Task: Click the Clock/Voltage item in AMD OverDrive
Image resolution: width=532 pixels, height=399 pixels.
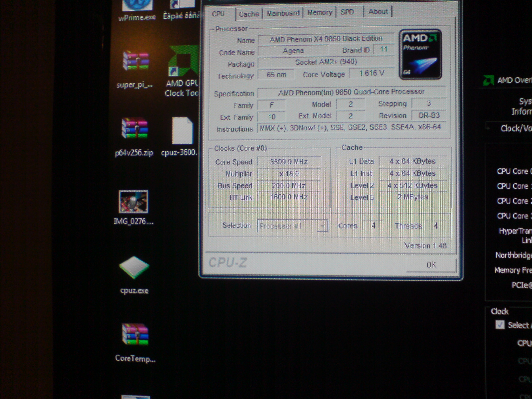Action: point(516,128)
